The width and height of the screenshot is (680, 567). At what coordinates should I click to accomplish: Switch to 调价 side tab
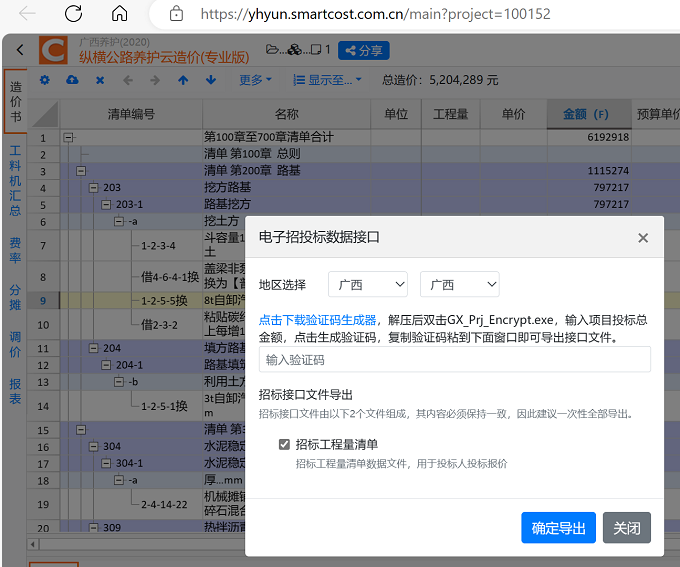coord(15,344)
